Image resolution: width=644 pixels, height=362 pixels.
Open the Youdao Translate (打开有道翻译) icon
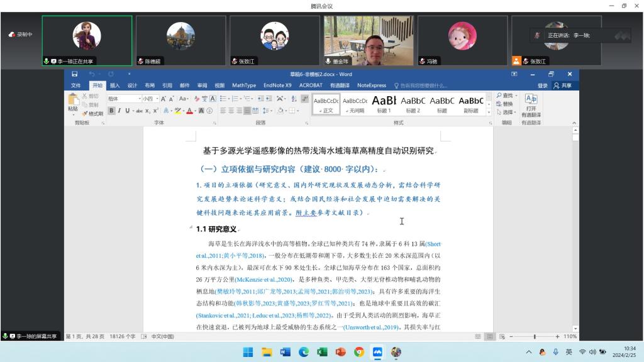pos(531,99)
